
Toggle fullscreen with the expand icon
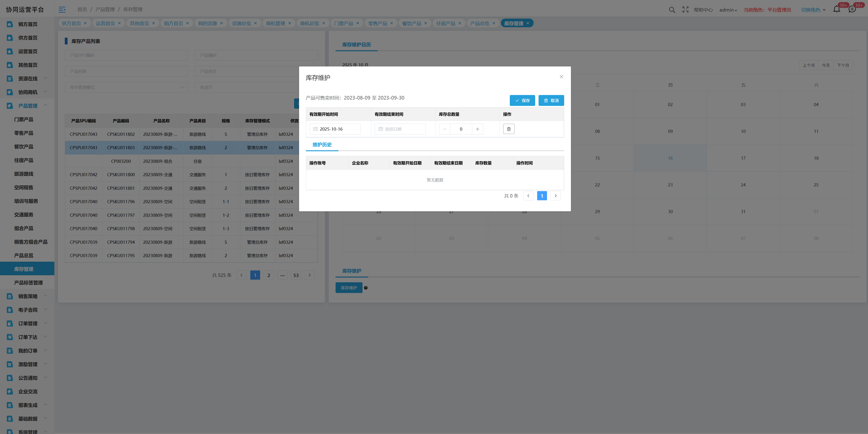click(685, 10)
